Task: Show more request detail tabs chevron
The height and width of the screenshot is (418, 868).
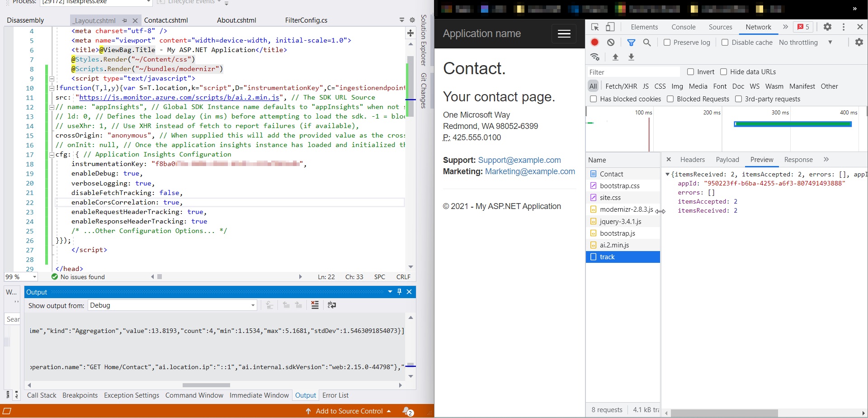Action: point(826,159)
